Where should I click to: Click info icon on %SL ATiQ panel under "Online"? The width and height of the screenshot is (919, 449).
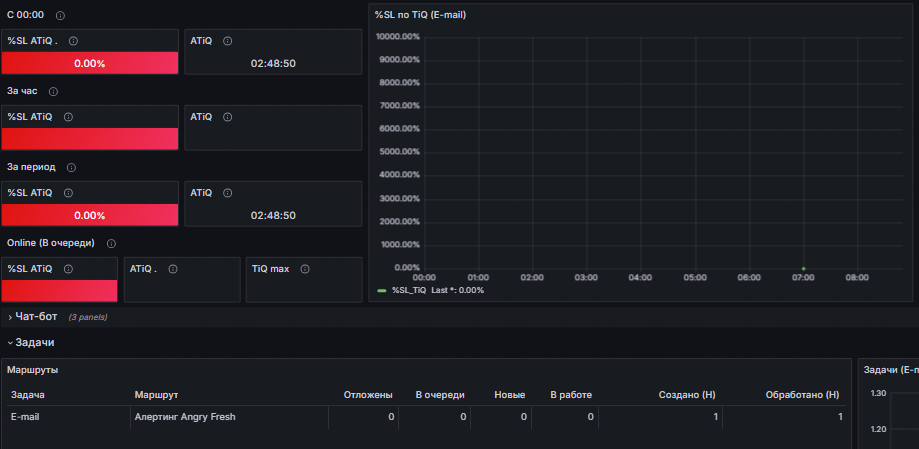[69, 268]
